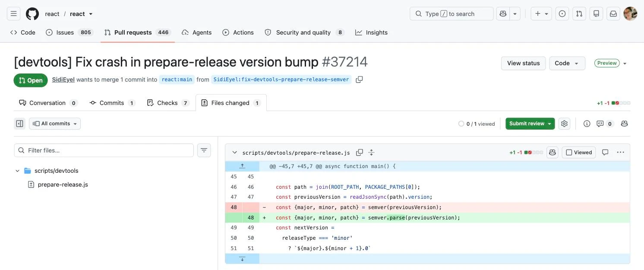Focus the Filter files input
The height and width of the screenshot is (270, 644).
(x=104, y=150)
